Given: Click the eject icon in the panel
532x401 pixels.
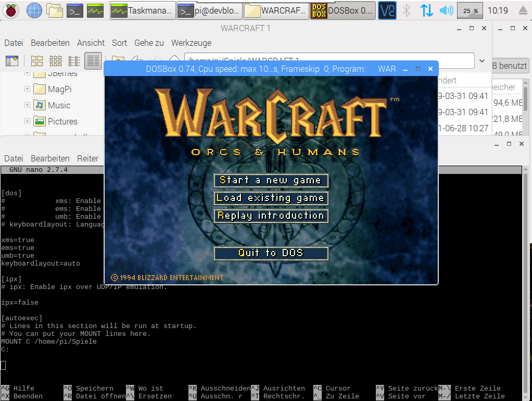Looking at the screenshot, I should pos(523,10).
